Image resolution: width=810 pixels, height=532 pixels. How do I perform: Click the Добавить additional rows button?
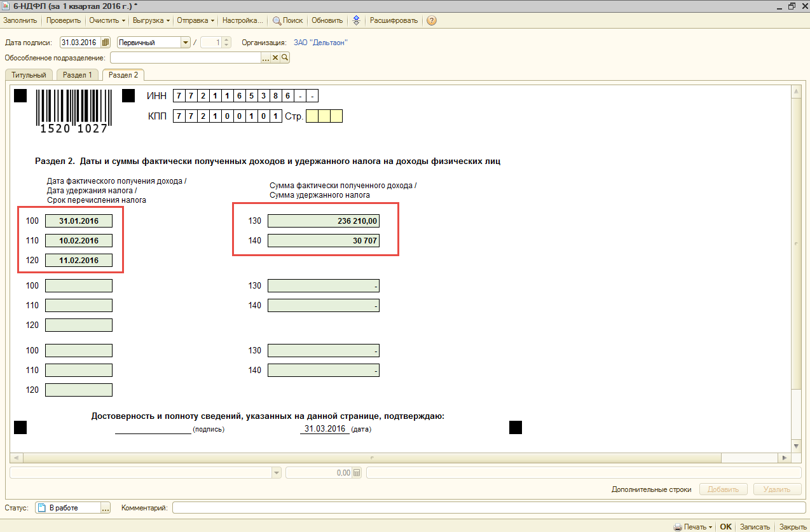(723, 489)
